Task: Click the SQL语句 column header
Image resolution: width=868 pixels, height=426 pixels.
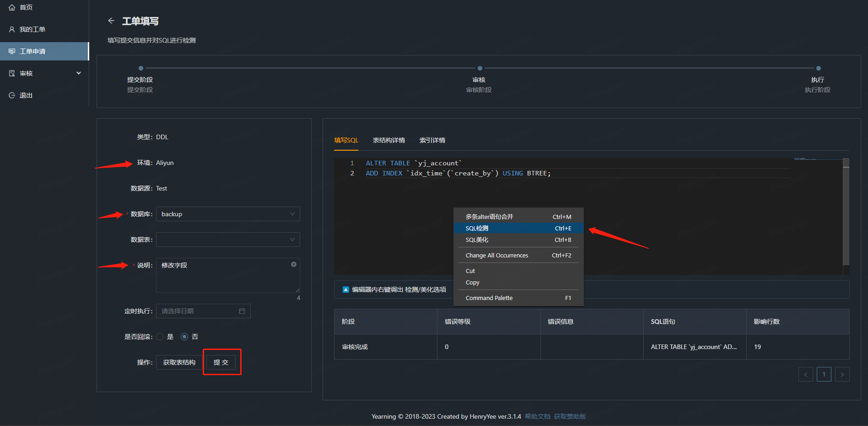Action: (x=695, y=322)
